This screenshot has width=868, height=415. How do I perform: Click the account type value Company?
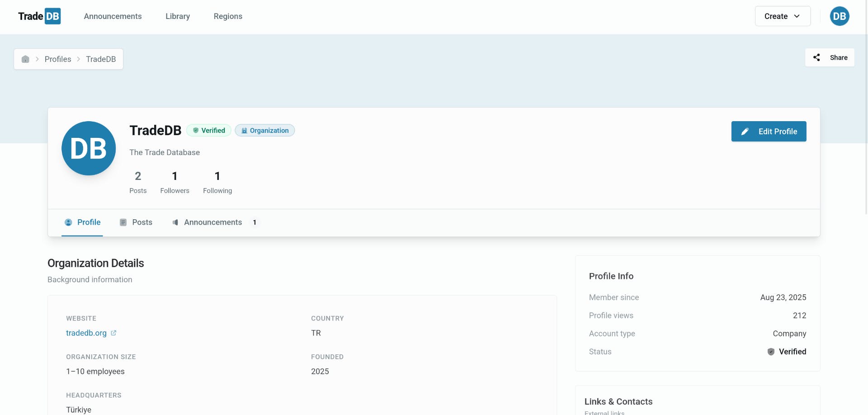pos(789,334)
